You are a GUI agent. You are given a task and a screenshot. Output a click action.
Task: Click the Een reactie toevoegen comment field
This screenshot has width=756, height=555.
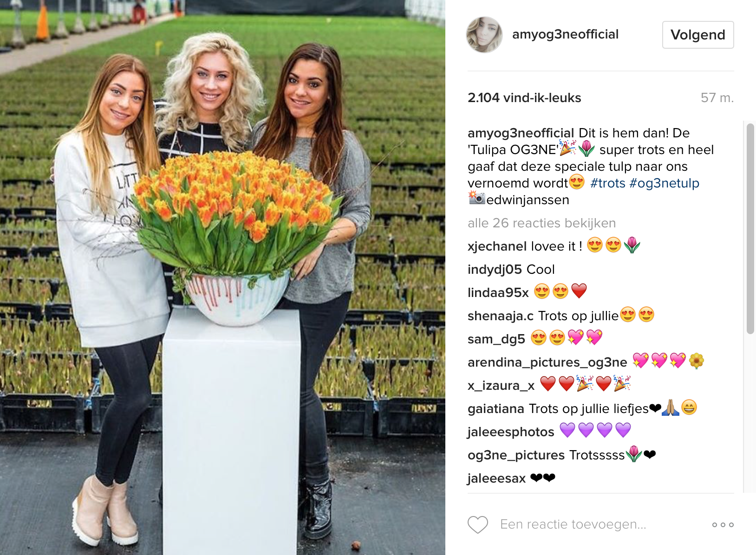(573, 524)
